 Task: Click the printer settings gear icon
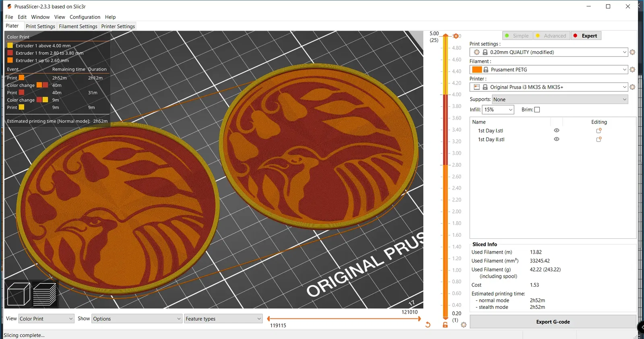(x=632, y=87)
